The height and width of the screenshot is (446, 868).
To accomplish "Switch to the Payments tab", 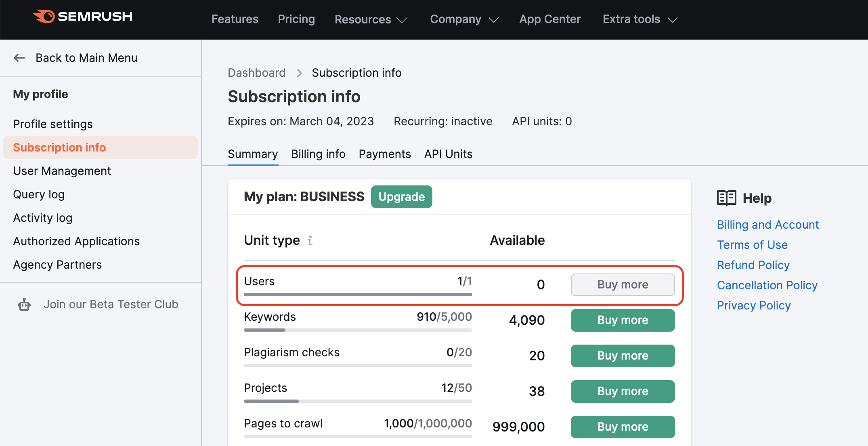I will [x=385, y=154].
